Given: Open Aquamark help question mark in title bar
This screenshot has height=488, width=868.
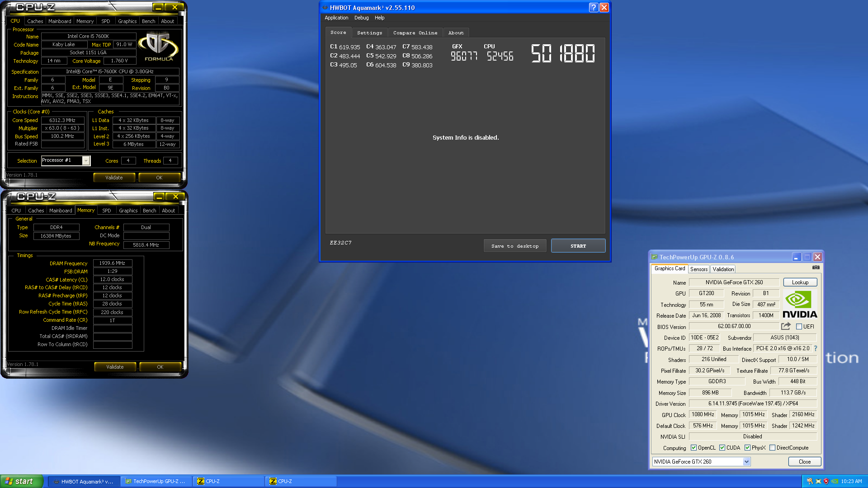Looking at the screenshot, I should (594, 8).
